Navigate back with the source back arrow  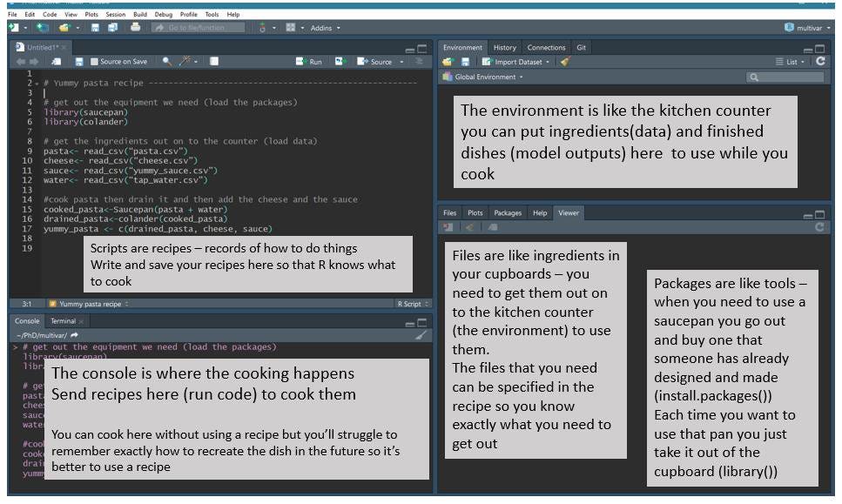[21, 61]
